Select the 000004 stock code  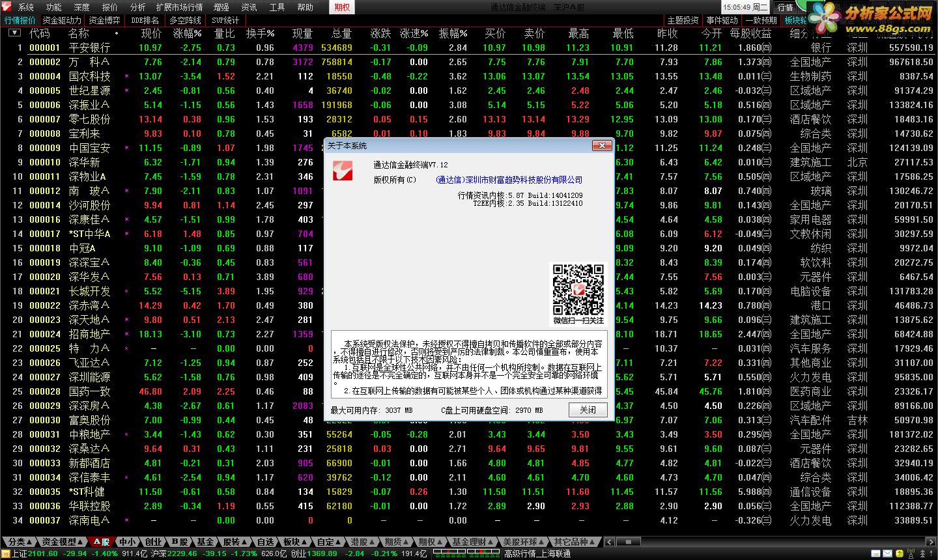45,76
